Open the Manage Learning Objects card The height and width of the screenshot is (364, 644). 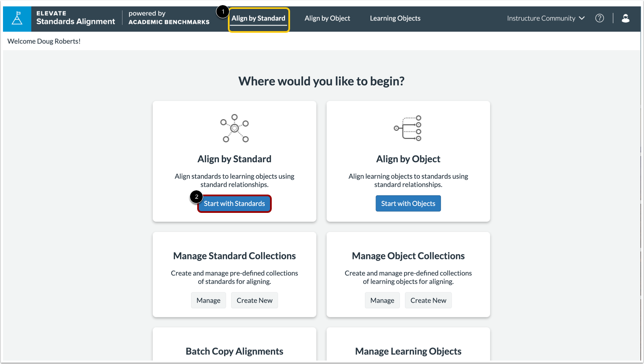[408, 351]
